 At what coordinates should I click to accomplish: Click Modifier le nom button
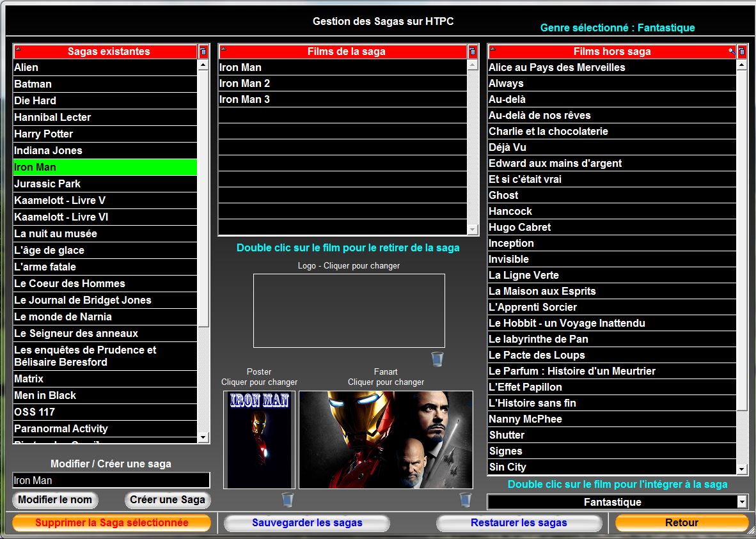(55, 499)
